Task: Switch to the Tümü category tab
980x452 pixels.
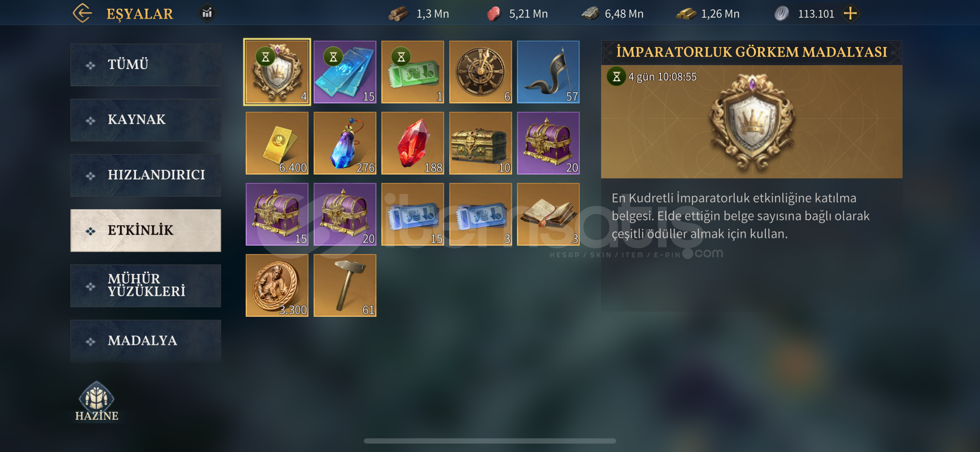Action: 146,65
